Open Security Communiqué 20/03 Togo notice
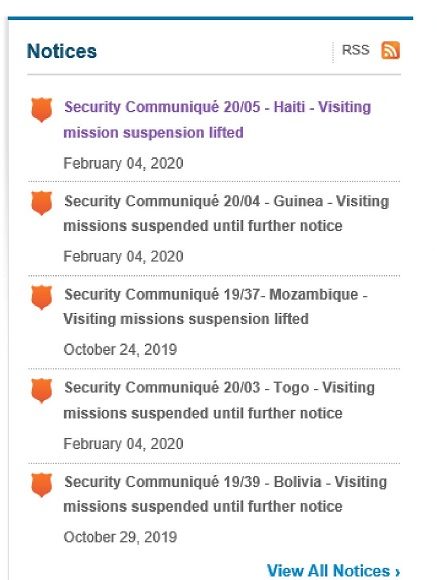Screen dimensions: 437x580 pyautogui.click(x=219, y=400)
